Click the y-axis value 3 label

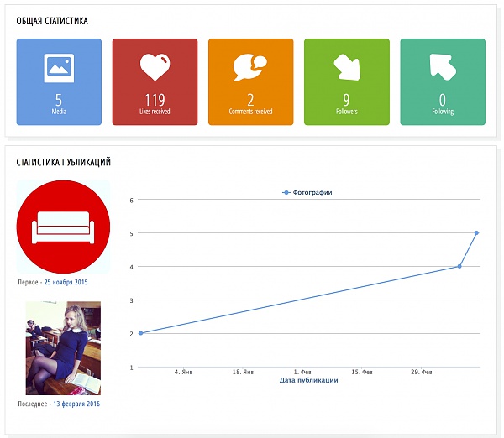click(x=132, y=301)
